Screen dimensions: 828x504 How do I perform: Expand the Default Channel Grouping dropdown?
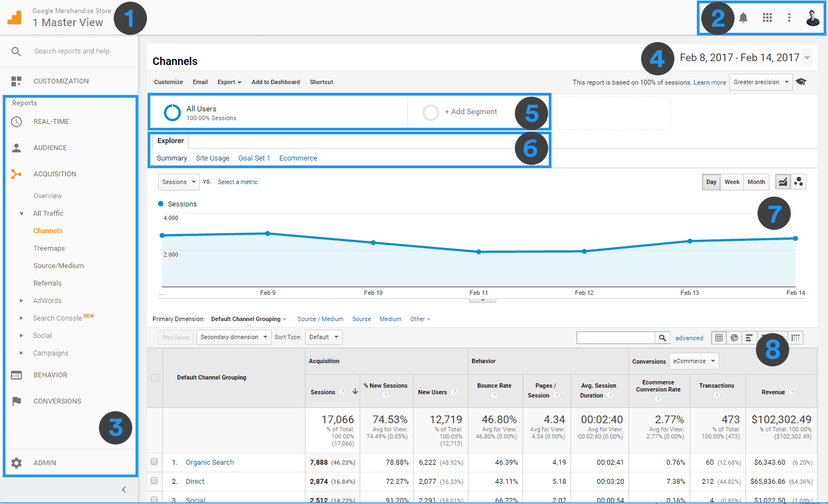(248, 318)
